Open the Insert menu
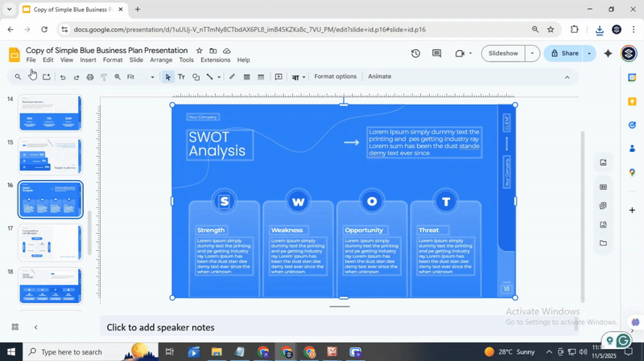 (x=88, y=60)
